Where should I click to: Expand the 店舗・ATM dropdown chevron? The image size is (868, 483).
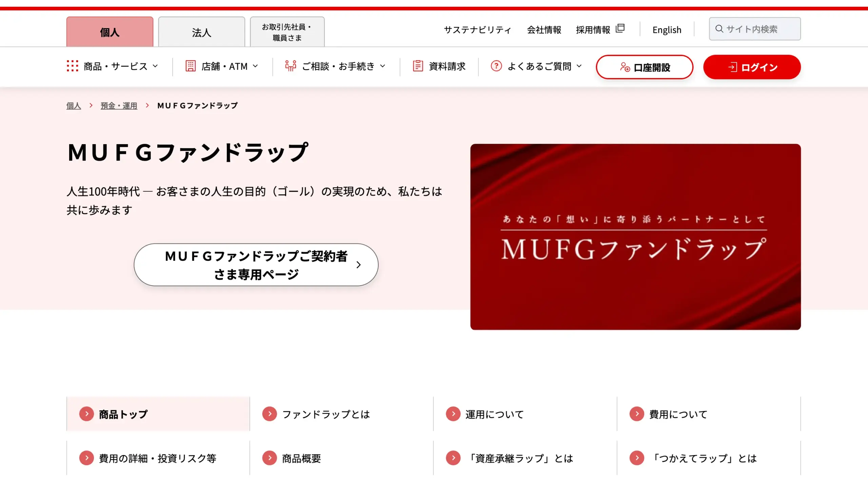pyautogui.click(x=255, y=66)
